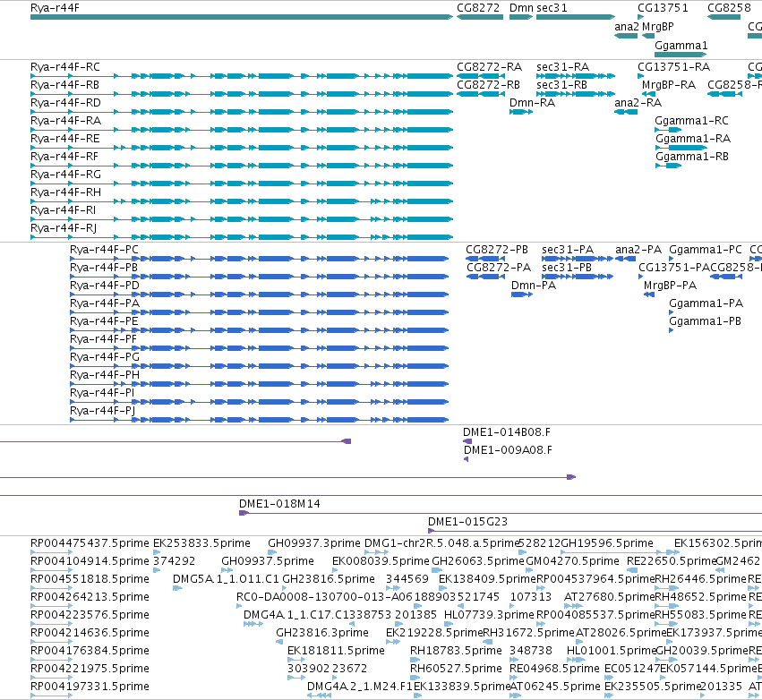
Task: Click the Ggamma1-RB transcript
Action: [x=669, y=166]
